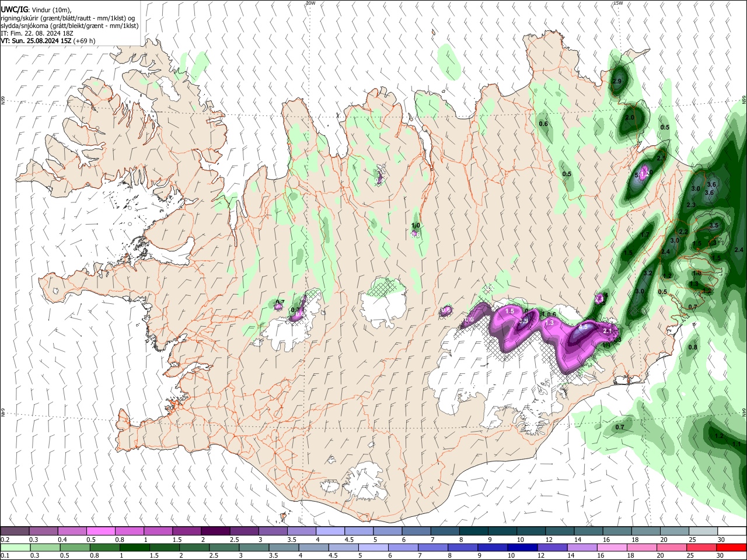Click the greyish-purple 0.2–0.3 snow legend swatch
Screen dimensions: 747x560
15,531
